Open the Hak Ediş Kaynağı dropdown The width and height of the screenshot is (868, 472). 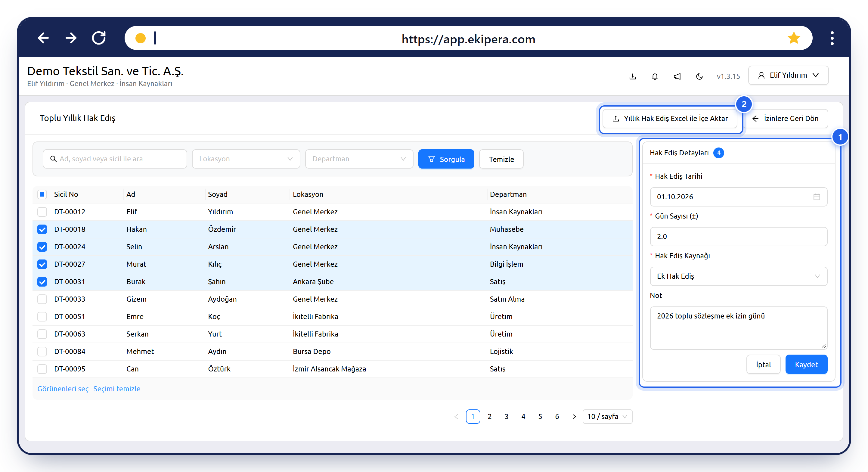pyautogui.click(x=738, y=276)
